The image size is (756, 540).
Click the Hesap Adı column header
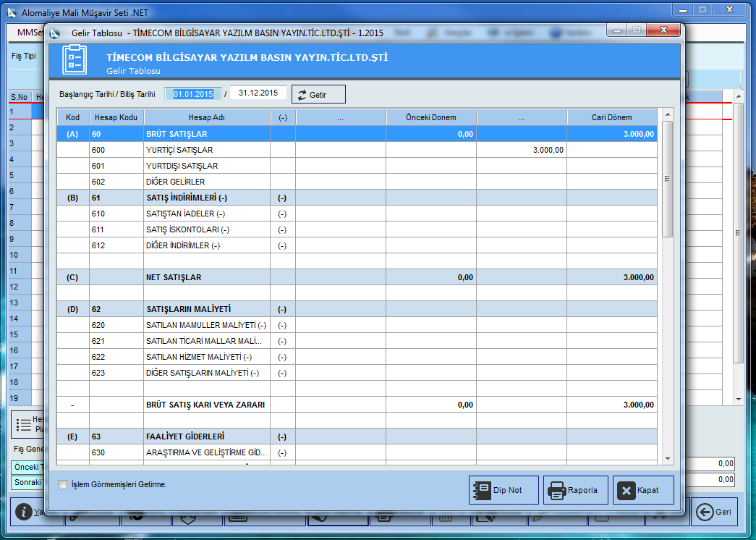tap(207, 117)
